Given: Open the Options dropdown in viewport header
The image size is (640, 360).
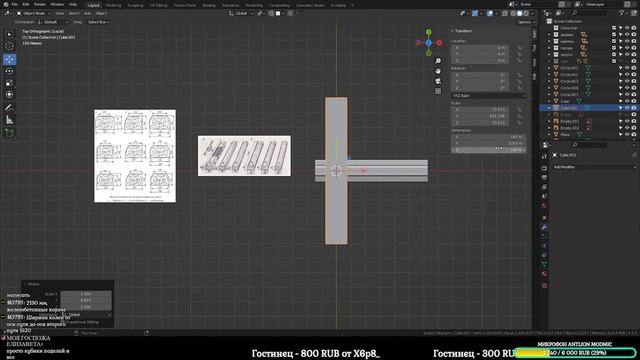Looking at the screenshot, I should tap(525, 22).
